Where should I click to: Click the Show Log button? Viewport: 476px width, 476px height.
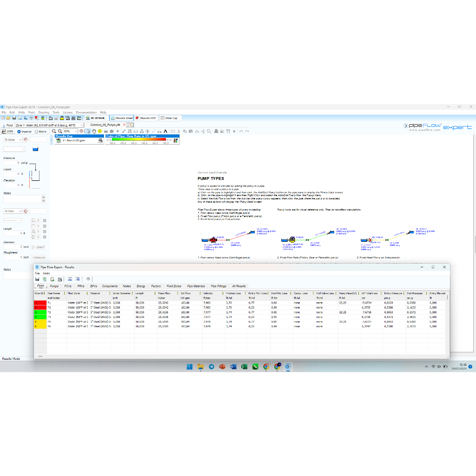(x=171, y=118)
